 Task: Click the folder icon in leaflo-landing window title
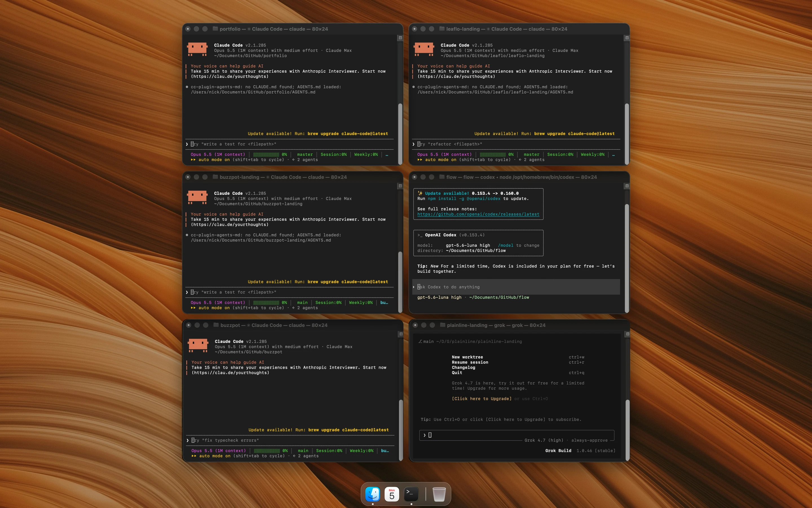click(442, 29)
